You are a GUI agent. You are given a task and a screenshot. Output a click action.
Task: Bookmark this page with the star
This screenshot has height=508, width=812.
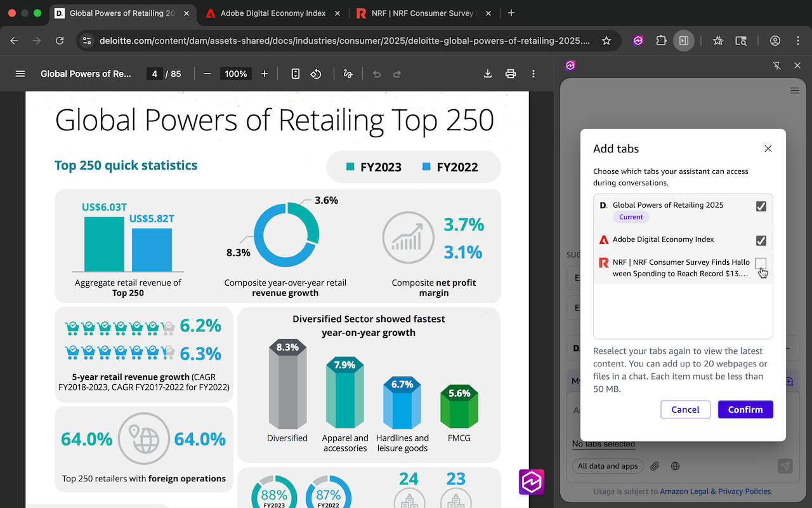pos(606,41)
